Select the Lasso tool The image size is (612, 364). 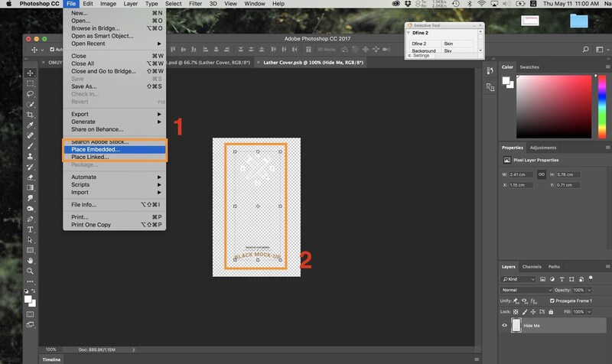click(x=30, y=94)
